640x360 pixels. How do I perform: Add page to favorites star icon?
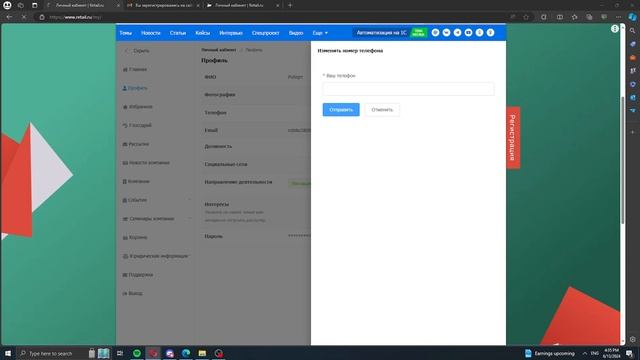526,17
